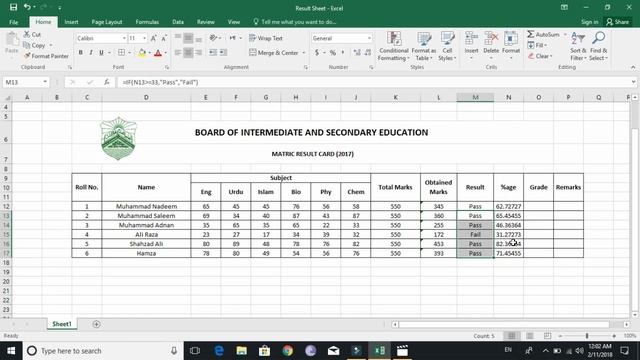Click the Tell me what you want to do box
The height and width of the screenshot is (360, 640).
pyautogui.click(x=295, y=22)
